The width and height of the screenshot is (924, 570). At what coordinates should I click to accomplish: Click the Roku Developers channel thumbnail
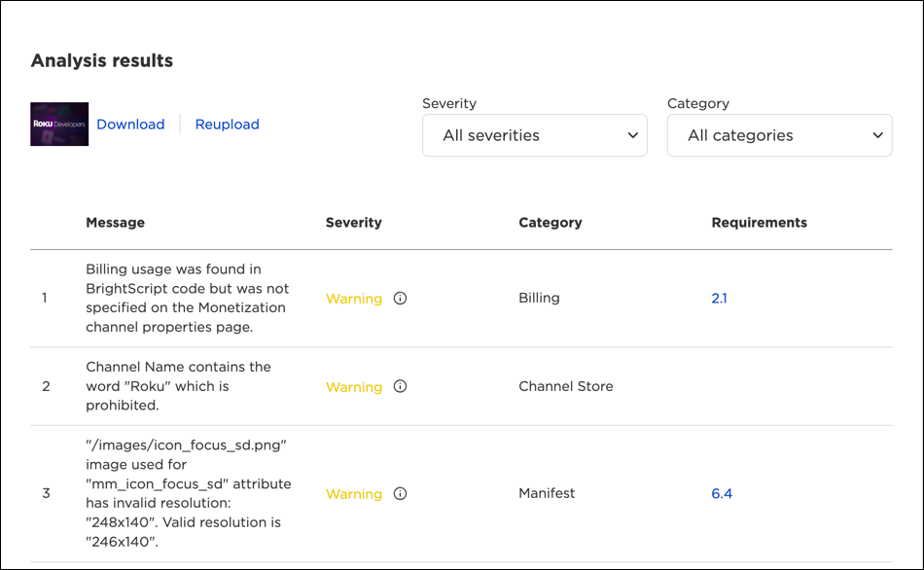(58, 125)
